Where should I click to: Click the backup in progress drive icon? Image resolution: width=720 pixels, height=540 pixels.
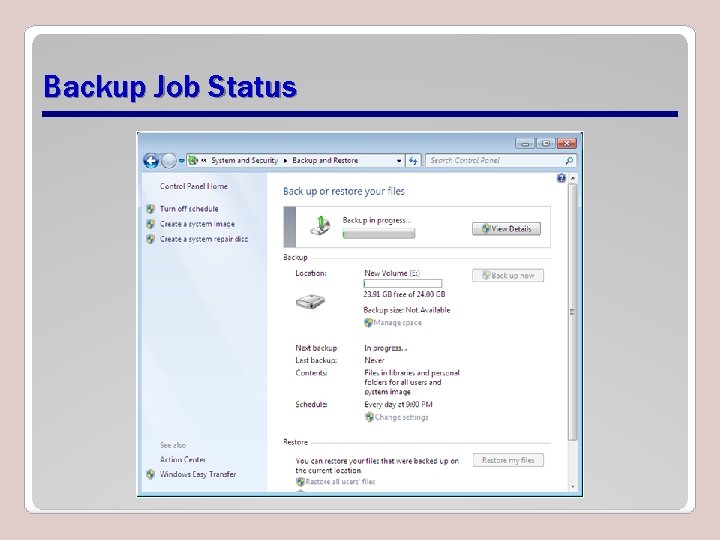pos(320,225)
